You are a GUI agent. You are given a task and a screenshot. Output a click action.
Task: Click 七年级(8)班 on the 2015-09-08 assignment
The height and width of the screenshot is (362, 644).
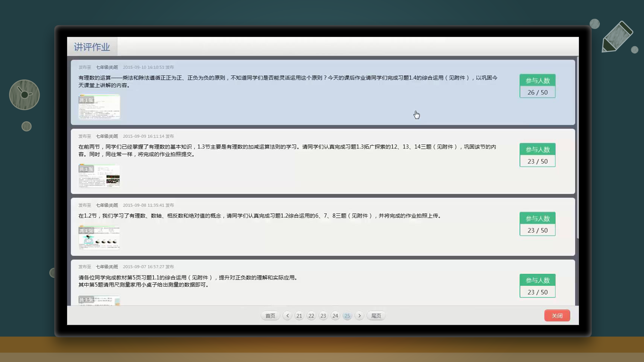(x=107, y=205)
